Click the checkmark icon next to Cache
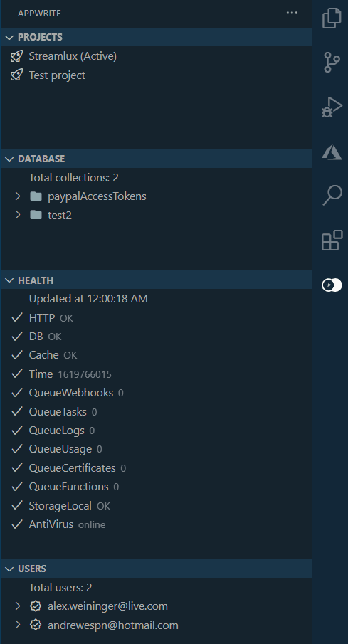The width and height of the screenshot is (348, 644). click(17, 355)
